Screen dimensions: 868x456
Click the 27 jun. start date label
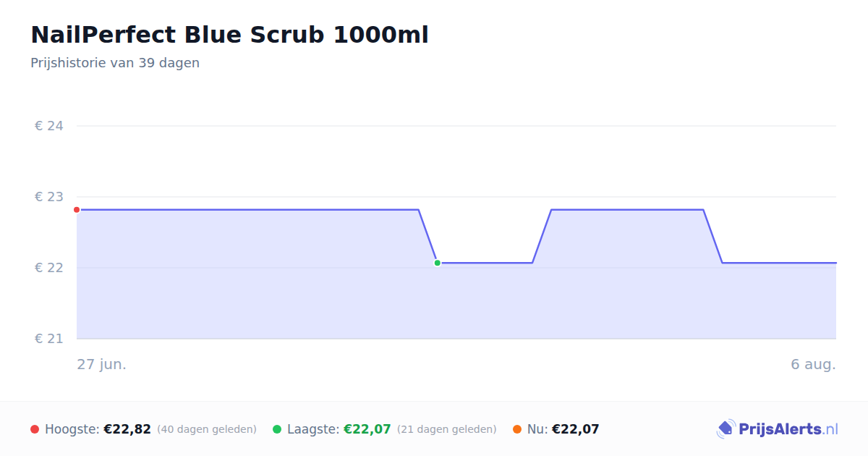pyautogui.click(x=102, y=364)
